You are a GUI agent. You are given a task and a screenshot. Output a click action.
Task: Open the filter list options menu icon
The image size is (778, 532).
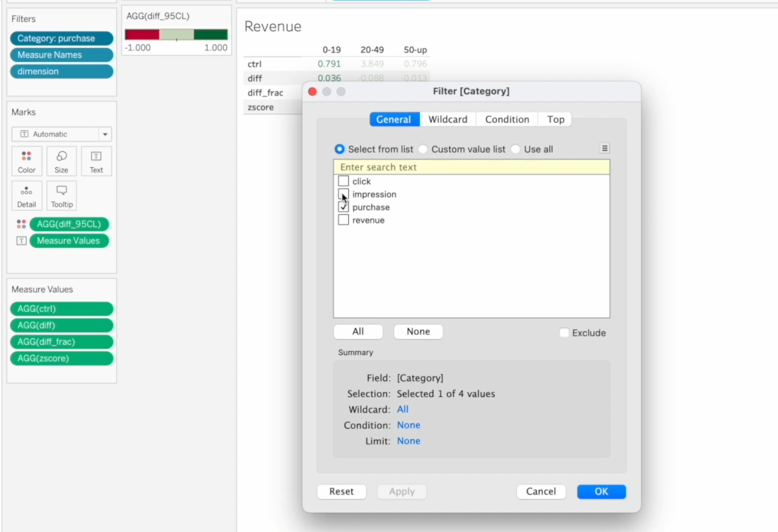[x=605, y=148]
